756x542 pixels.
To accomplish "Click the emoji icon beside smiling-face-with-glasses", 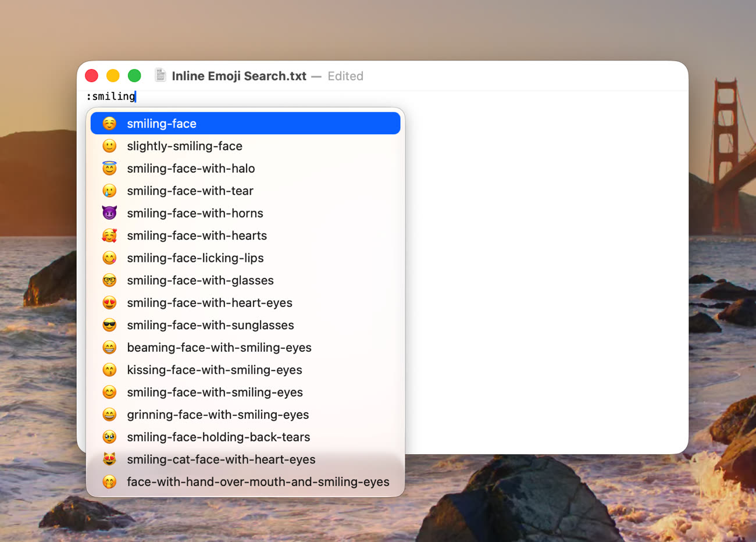I will tap(109, 280).
